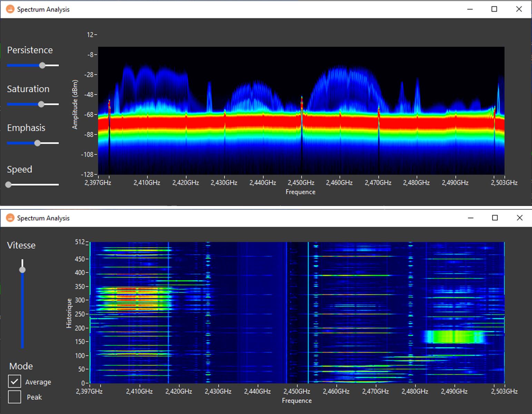The image size is (532, 414).
Task: Close the lower Spectrum Analysis window
Action: coord(520,218)
